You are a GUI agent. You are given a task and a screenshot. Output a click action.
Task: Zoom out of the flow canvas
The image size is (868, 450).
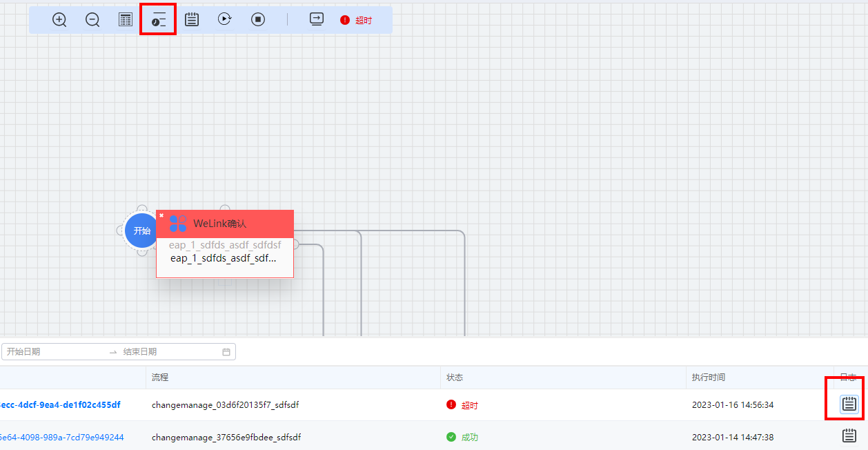(92, 20)
